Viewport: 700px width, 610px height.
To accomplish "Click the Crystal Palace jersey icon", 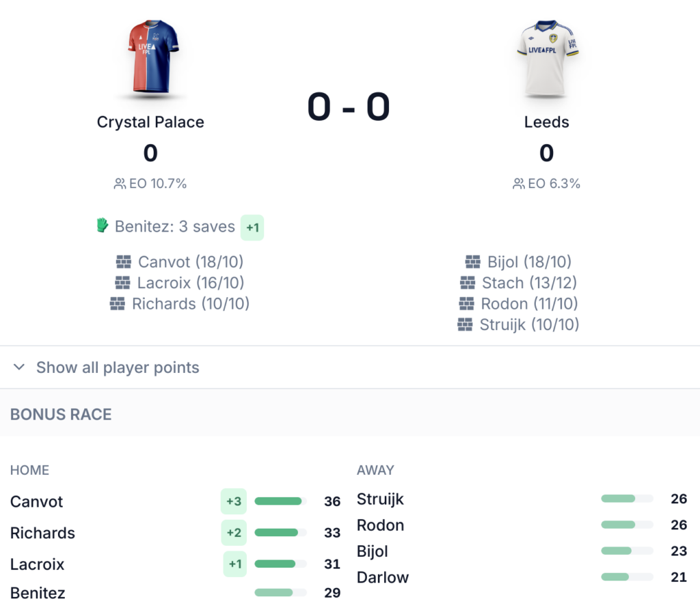I will coord(152,57).
